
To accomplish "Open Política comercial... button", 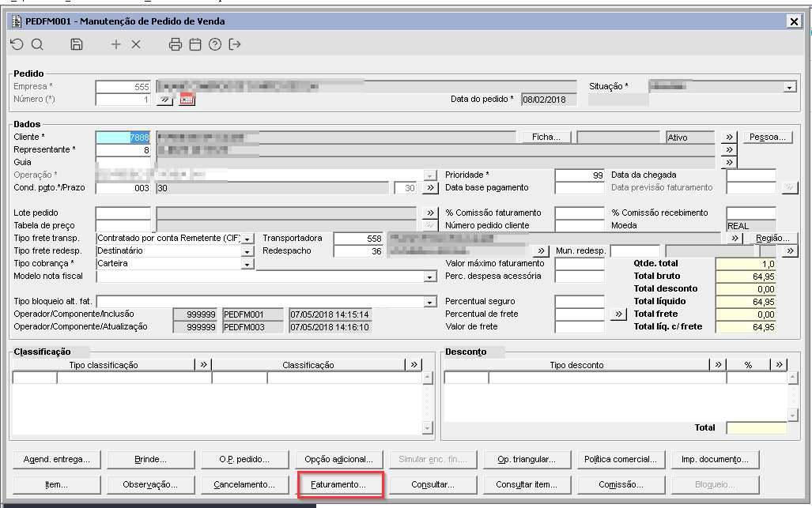I will point(621,459).
